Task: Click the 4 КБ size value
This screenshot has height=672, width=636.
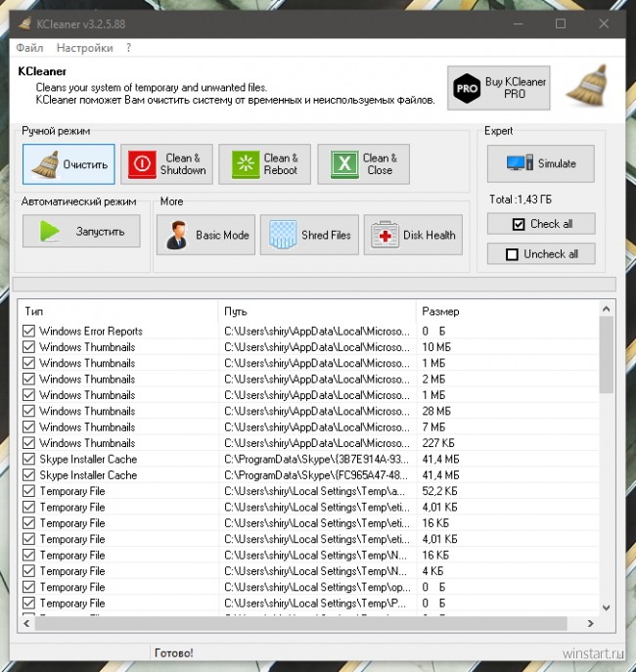Action: 432,571
